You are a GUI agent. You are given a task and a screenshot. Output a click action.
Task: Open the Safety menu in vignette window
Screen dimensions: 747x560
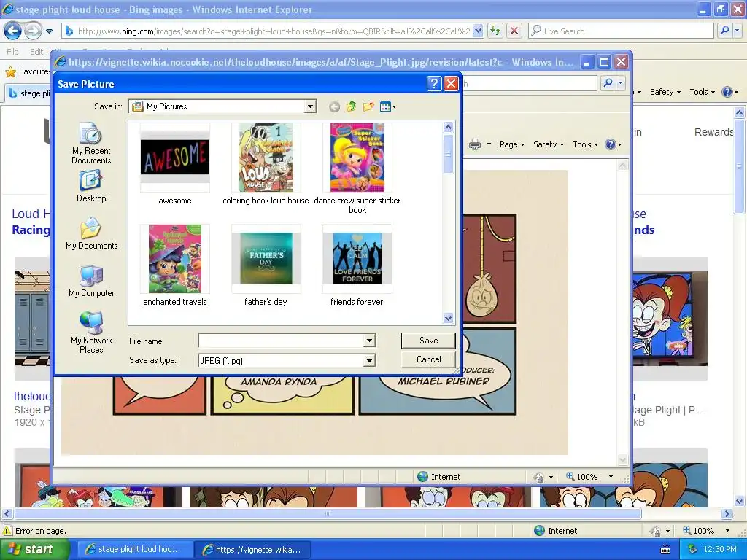pyautogui.click(x=549, y=144)
